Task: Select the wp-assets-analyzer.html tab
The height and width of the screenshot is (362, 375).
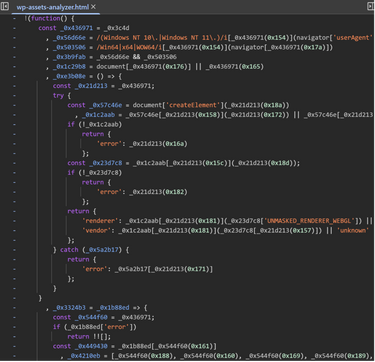Action: point(53,7)
